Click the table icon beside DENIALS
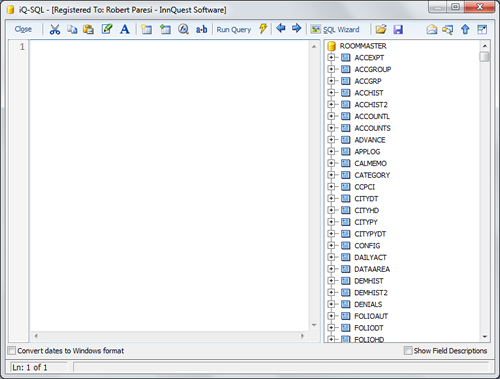Image resolution: width=500 pixels, height=379 pixels. pyautogui.click(x=346, y=304)
